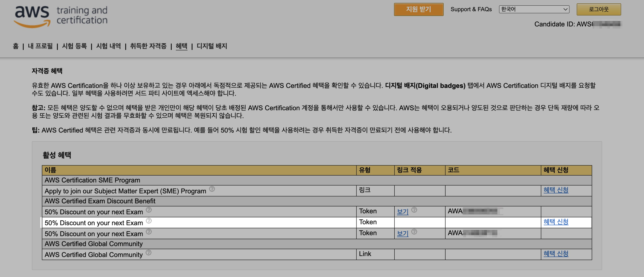This screenshot has width=644, height=277.
Task: Open 내 프로필 tab
Action: coord(40,46)
